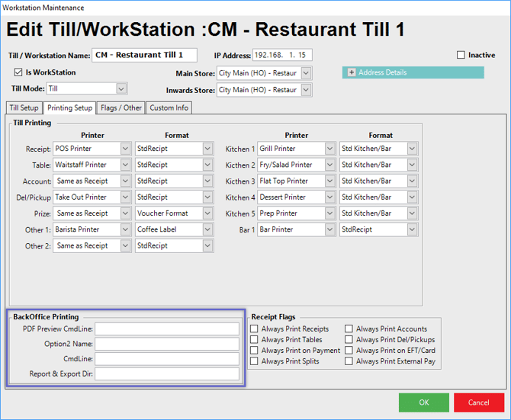Open the Till Mode dropdown
Image resolution: width=511 pixels, height=420 pixels.
(121, 89)
